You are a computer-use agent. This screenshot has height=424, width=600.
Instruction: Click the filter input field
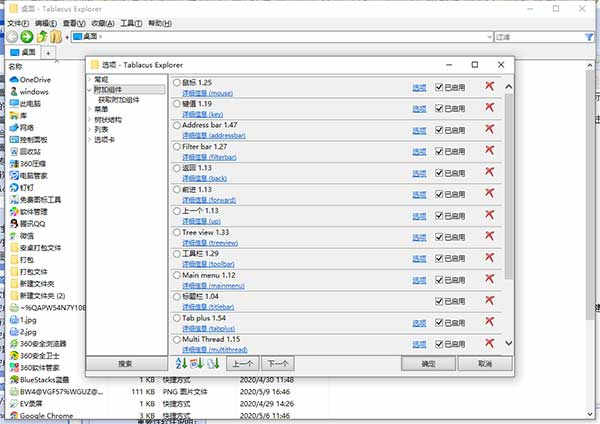pos(539,37)
